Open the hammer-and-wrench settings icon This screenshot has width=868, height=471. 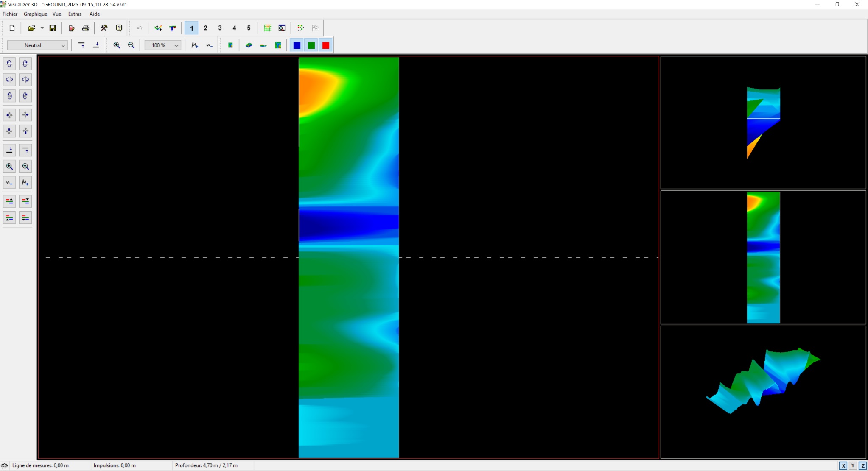pyautogui.click(x=104, y=28)
